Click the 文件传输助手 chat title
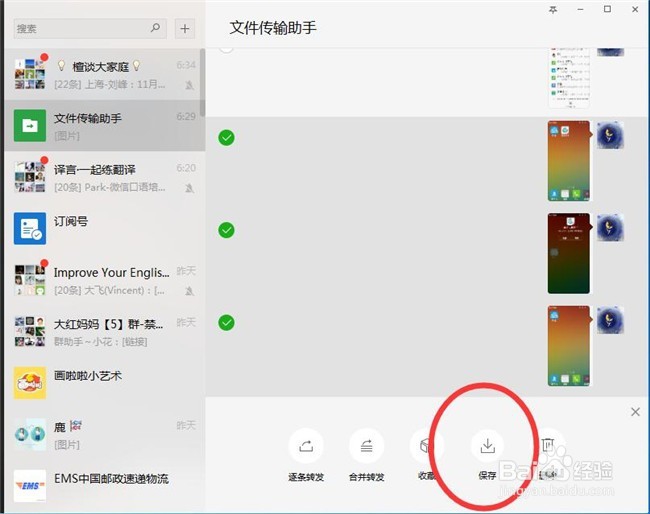This screenshot has height=514, width=650. pyautogui.click(x=273, y=28)
